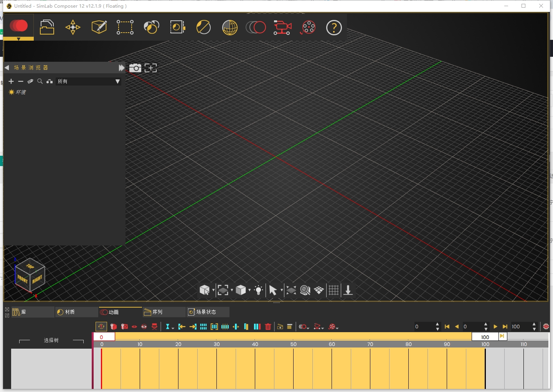The image size is (553, 392).
Task: Switch to the 材质 tab
Action: point(76,312)
